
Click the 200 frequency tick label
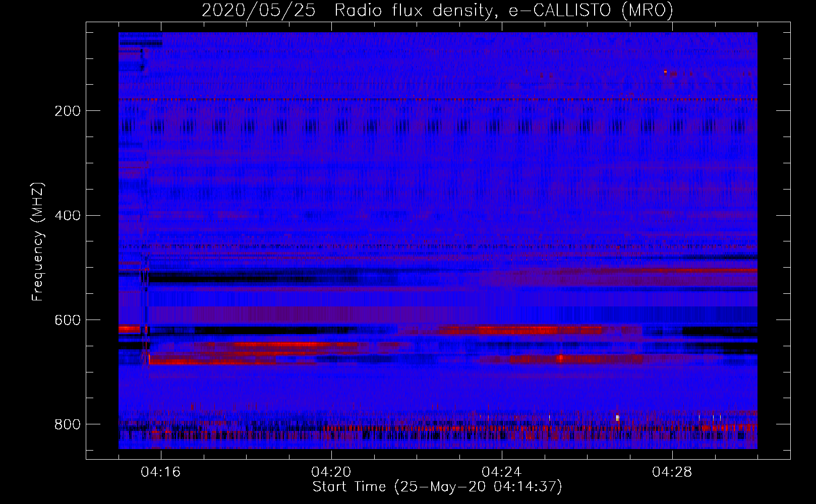click(68, 111)
